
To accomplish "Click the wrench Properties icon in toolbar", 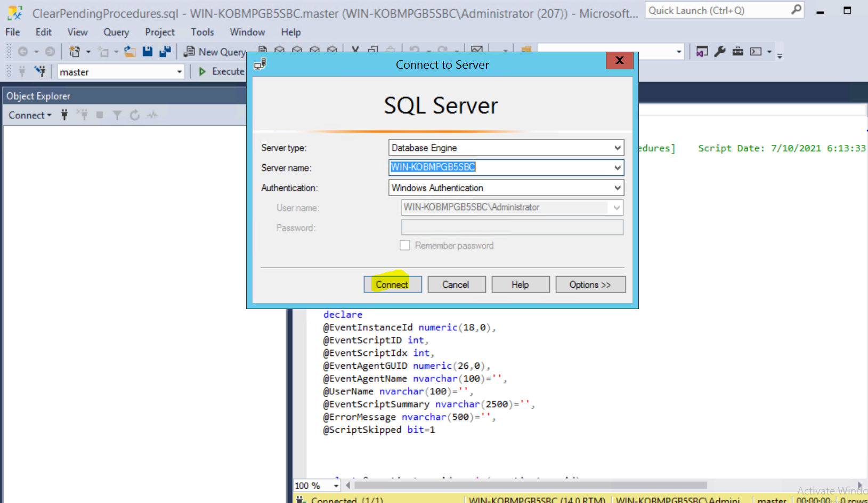I will 720,52.
